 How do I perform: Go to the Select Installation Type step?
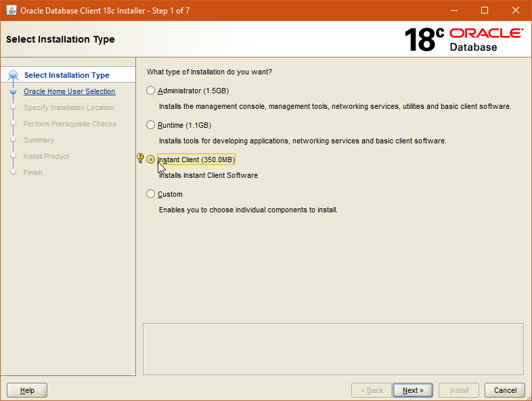coord(67,75)
